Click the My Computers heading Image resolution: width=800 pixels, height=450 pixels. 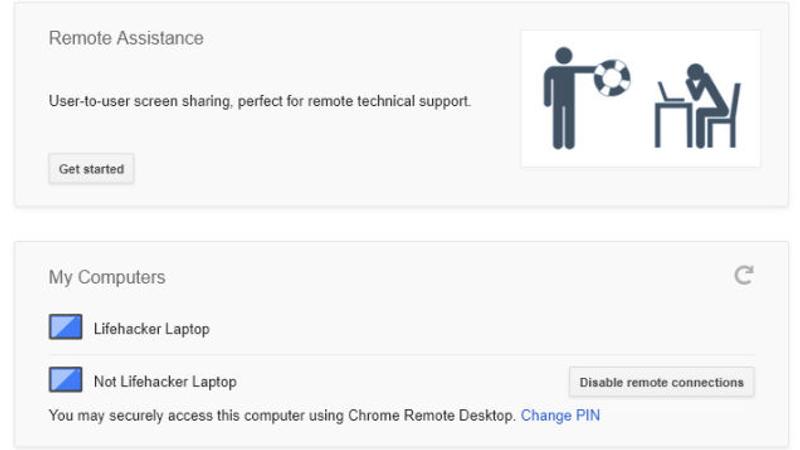107,277
